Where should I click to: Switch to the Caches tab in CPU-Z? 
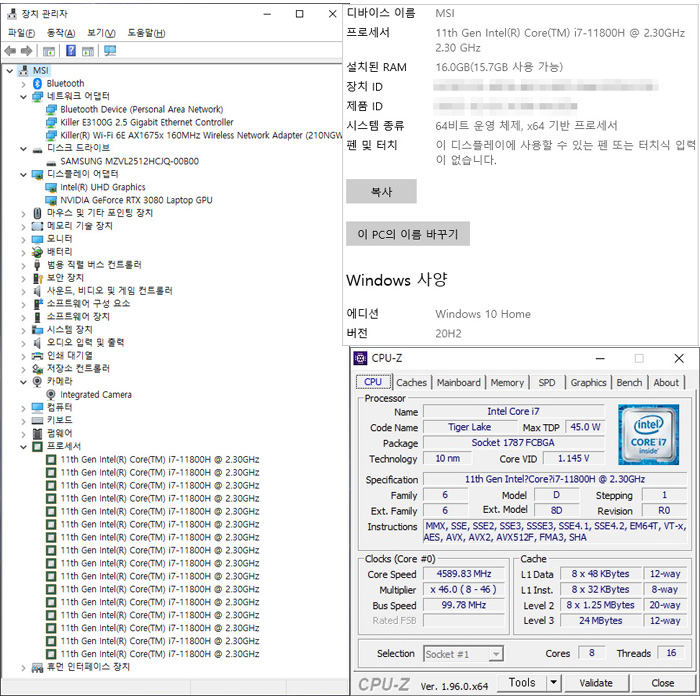(412, 383)
